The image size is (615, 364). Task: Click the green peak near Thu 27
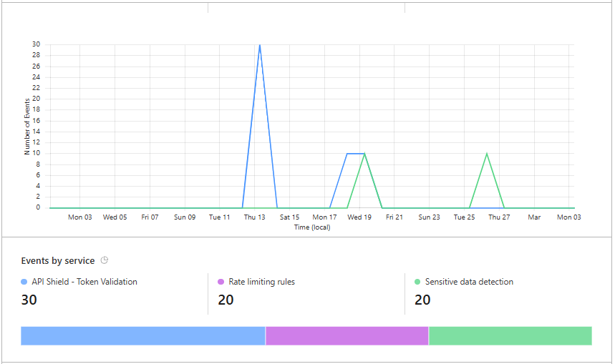[487, 154]
